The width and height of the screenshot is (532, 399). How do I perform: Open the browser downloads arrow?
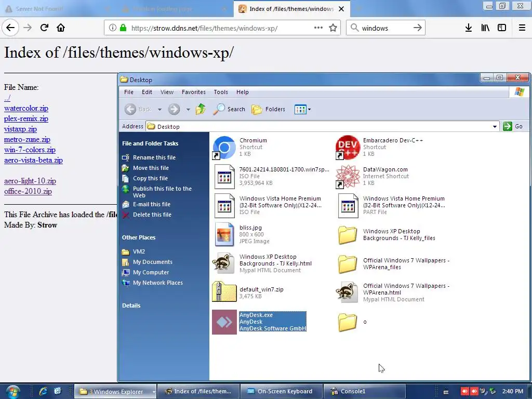tap(469, 28)
